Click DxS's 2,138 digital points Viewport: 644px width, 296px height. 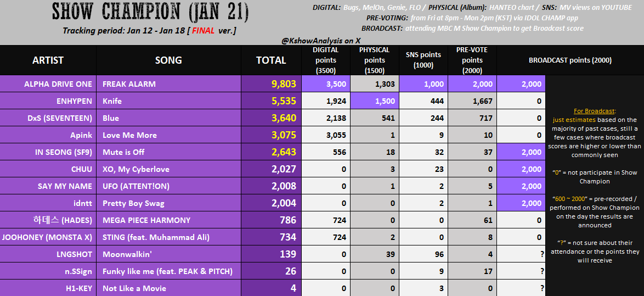(x=326, y=118)
